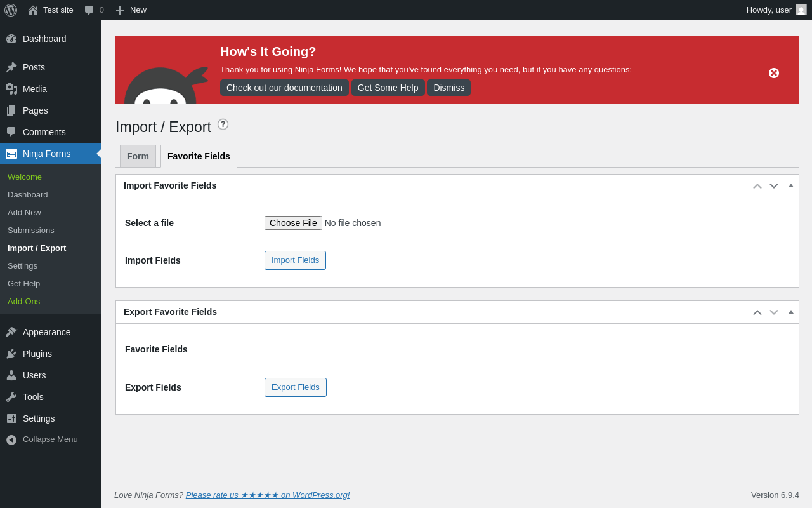This screenshot has width=812, height=508.
Task: Click the Pages icon in sidebar
Action: point(11,110)
